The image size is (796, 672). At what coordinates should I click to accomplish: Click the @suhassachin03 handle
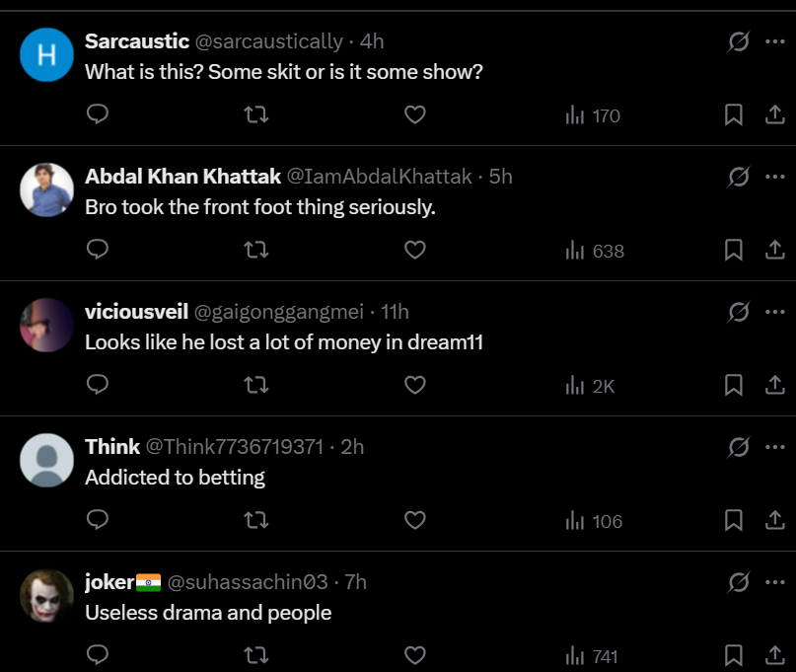coord(248,582)
